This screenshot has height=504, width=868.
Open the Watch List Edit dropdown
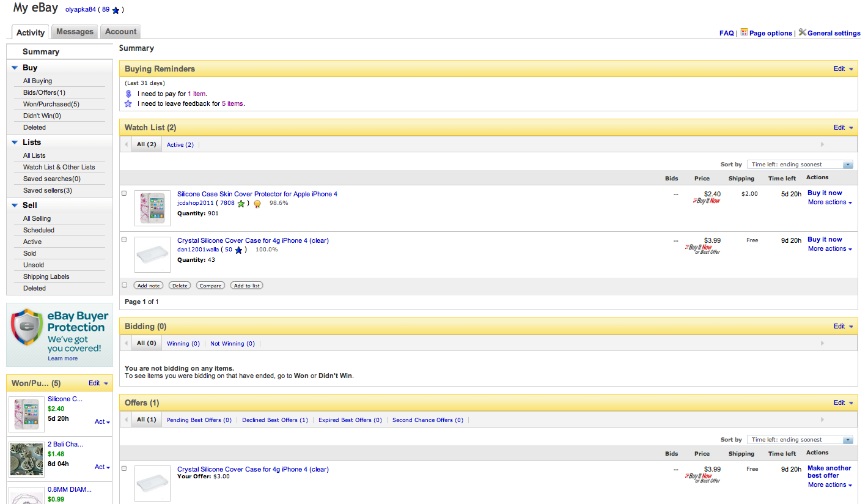(844, 128)
